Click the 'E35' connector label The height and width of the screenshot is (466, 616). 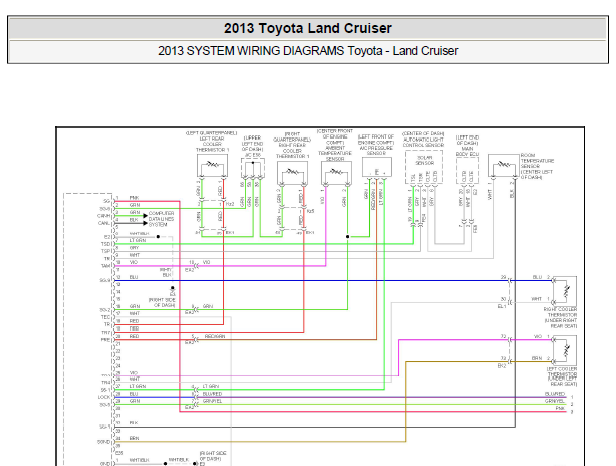[119, 453]
